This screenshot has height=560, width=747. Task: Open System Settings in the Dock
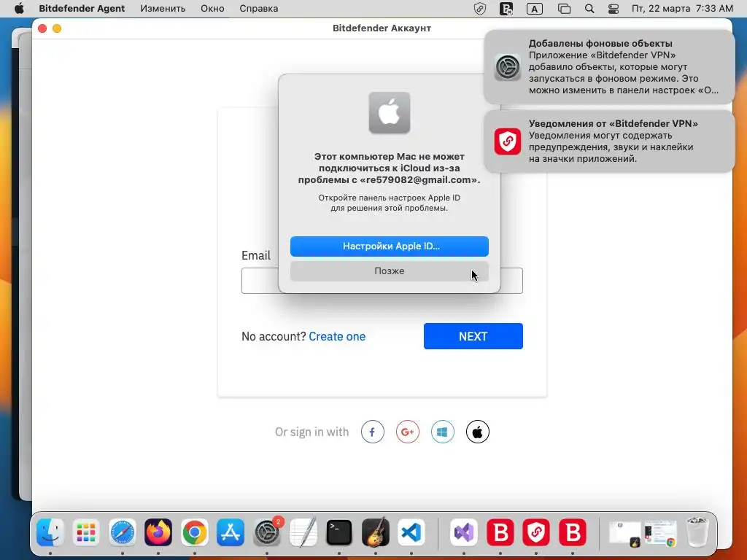267,532
